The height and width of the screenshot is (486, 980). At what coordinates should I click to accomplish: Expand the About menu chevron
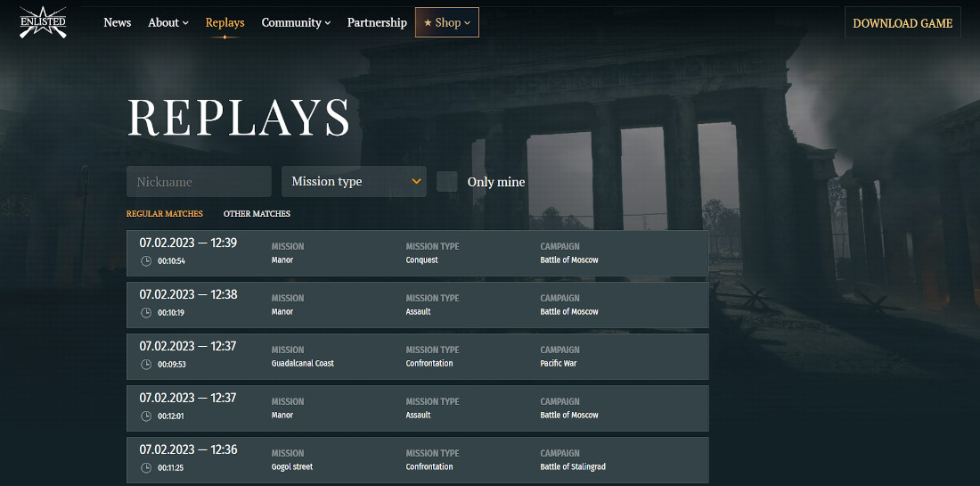coord(185,23)
